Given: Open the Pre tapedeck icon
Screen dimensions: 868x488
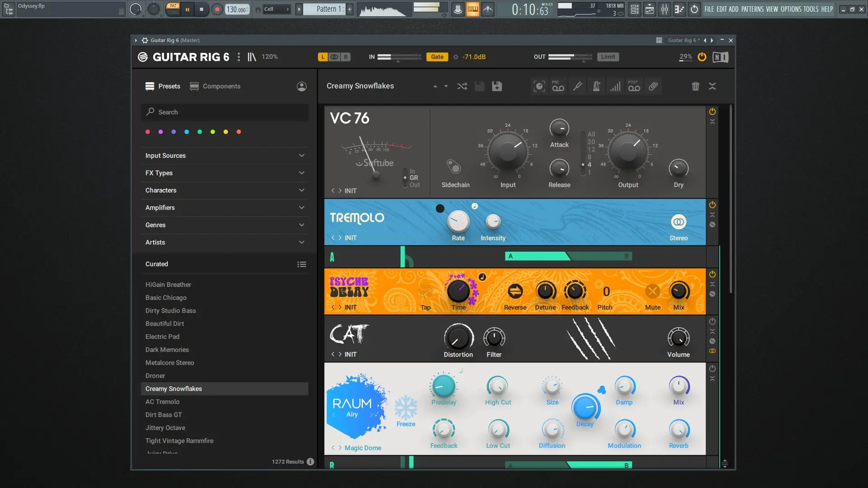Looking at the screenshot, I should pyautogui.click(x=558, y=86).
